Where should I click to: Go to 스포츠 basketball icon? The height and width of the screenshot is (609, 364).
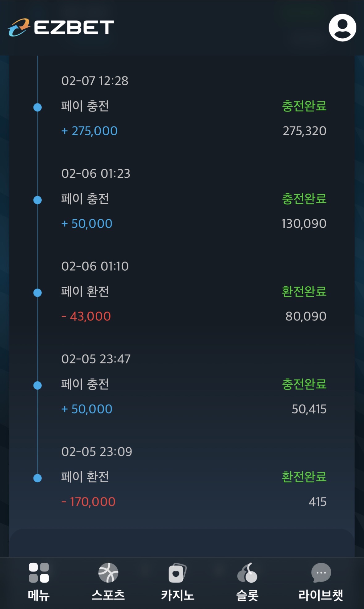tap(108, 573)
